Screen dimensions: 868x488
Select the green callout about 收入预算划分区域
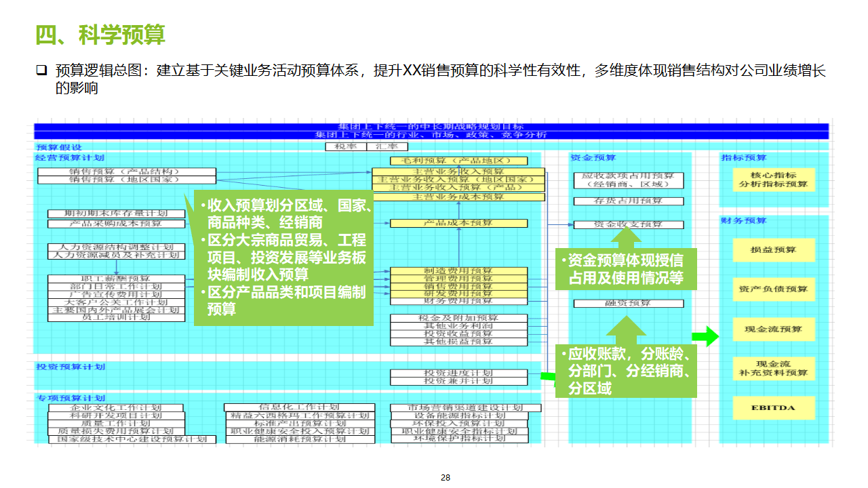(284, 258)
